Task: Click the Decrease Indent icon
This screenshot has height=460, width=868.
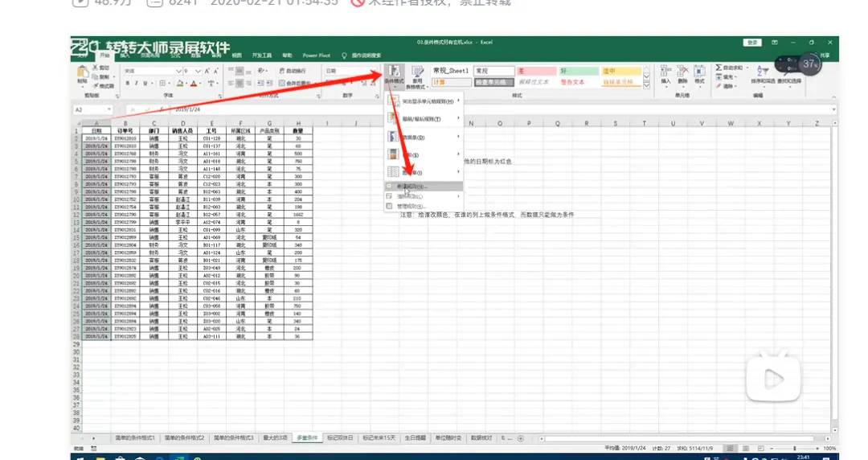Action: pos(260,83)
